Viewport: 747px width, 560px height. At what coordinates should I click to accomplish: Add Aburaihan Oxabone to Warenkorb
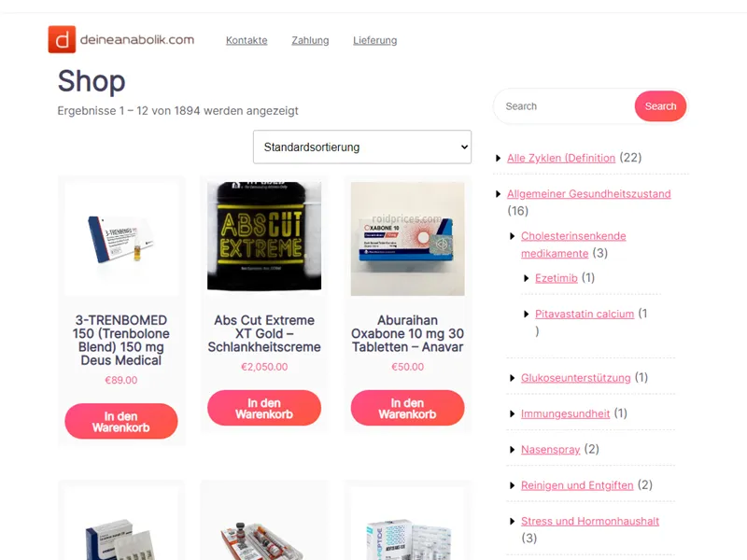click(x=407, y=408)
